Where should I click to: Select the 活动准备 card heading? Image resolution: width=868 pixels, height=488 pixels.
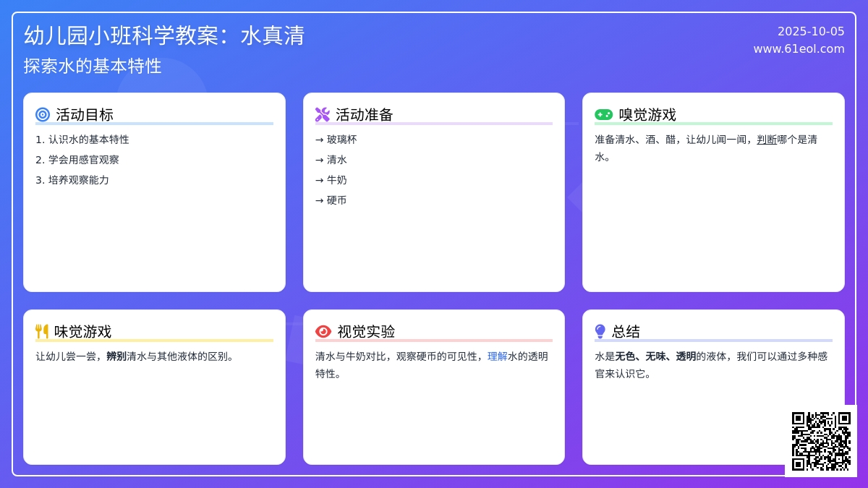365,115
